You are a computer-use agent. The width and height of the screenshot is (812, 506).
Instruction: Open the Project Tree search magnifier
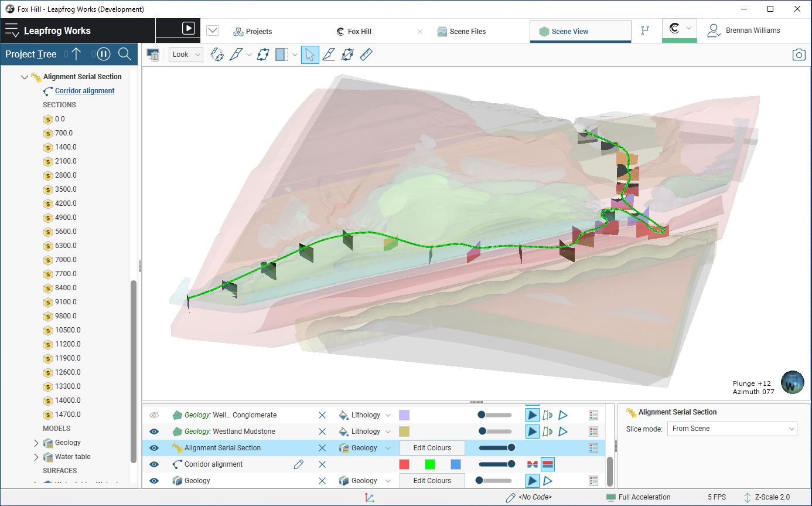(125, 54)
